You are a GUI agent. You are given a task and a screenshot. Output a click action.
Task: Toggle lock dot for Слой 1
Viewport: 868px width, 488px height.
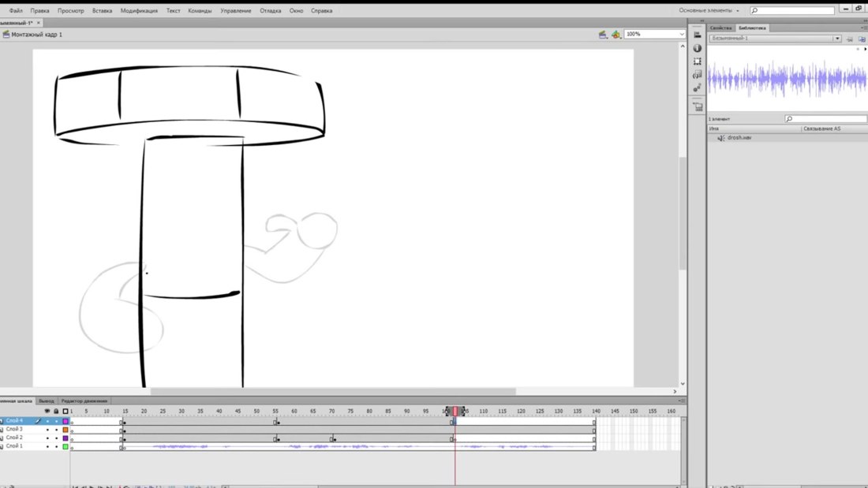[55, 446]
